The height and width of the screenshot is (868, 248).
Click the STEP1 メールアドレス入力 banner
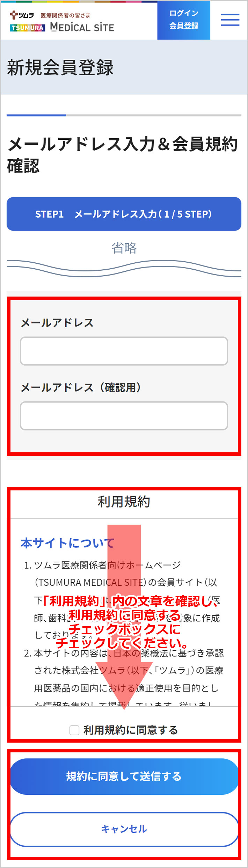point(124,214)
